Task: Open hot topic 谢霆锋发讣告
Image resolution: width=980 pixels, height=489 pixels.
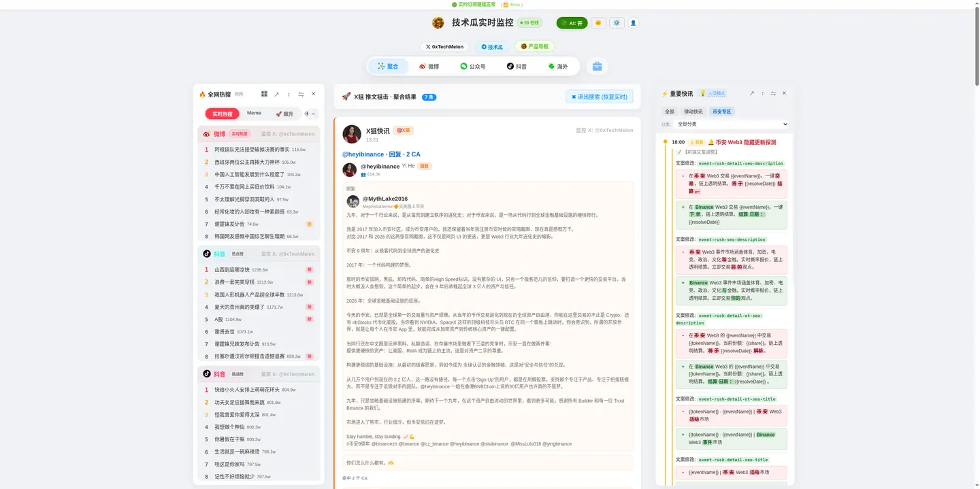Action: point(229,224)
